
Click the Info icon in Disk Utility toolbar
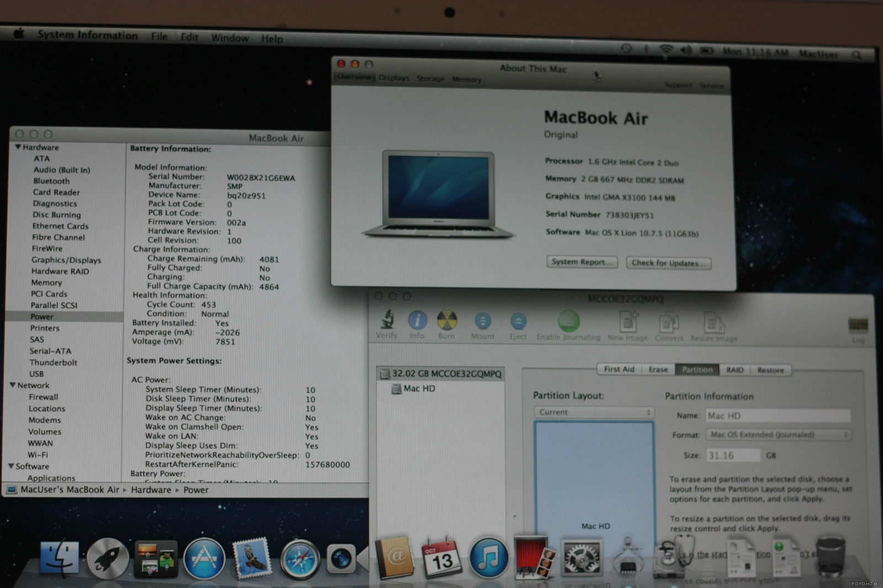pyautogui.click(x=417, y=320)
